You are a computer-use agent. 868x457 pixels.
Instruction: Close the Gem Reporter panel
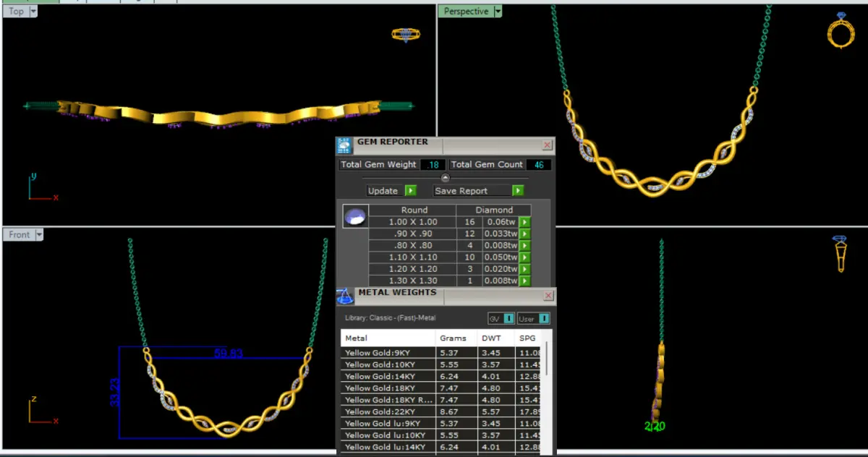pyautogui.click(x=547, y=145)
